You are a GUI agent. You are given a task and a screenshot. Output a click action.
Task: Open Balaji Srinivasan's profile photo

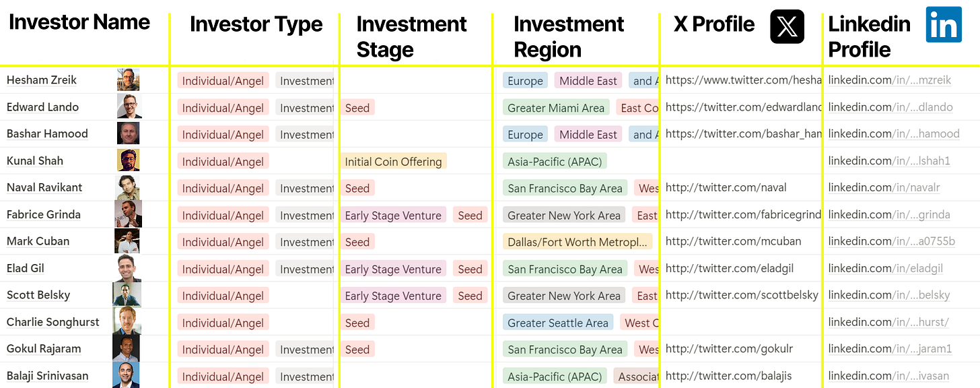point(127,375)
